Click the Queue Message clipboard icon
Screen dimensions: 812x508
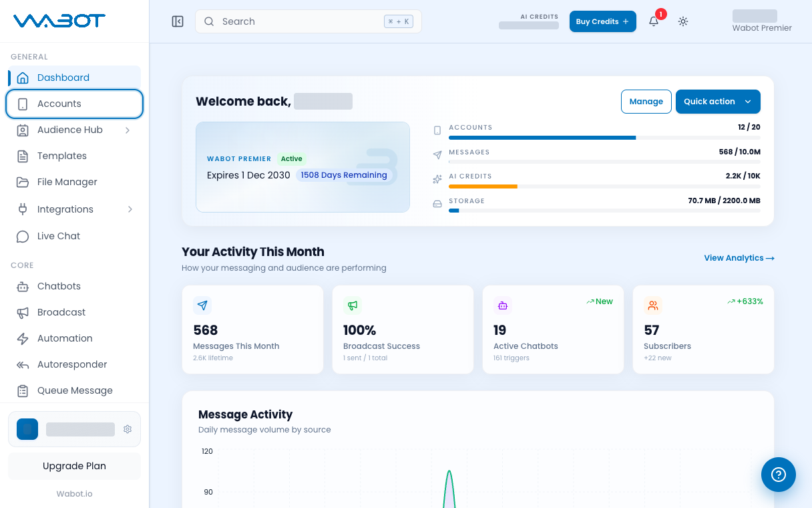[23, 390]
